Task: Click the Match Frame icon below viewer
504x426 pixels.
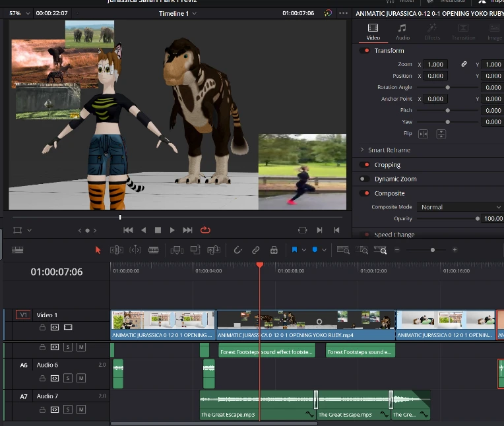Action: click(x=302, y=230)
